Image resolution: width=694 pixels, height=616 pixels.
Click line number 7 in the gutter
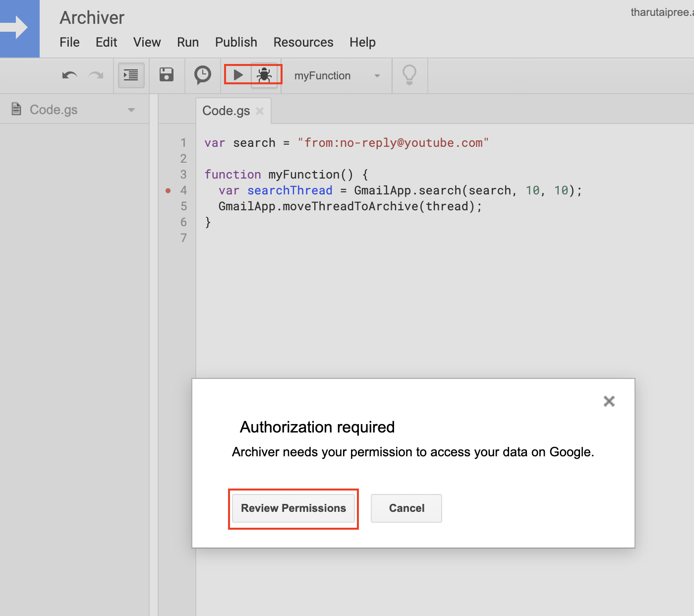pyautogui.click(x=183, y=238)
